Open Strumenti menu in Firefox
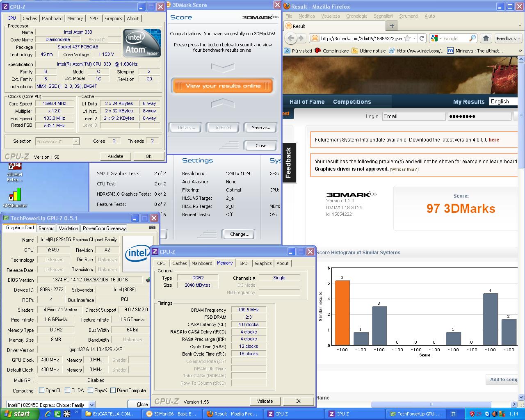The image size is (525, 420). (x=409, y=16)
